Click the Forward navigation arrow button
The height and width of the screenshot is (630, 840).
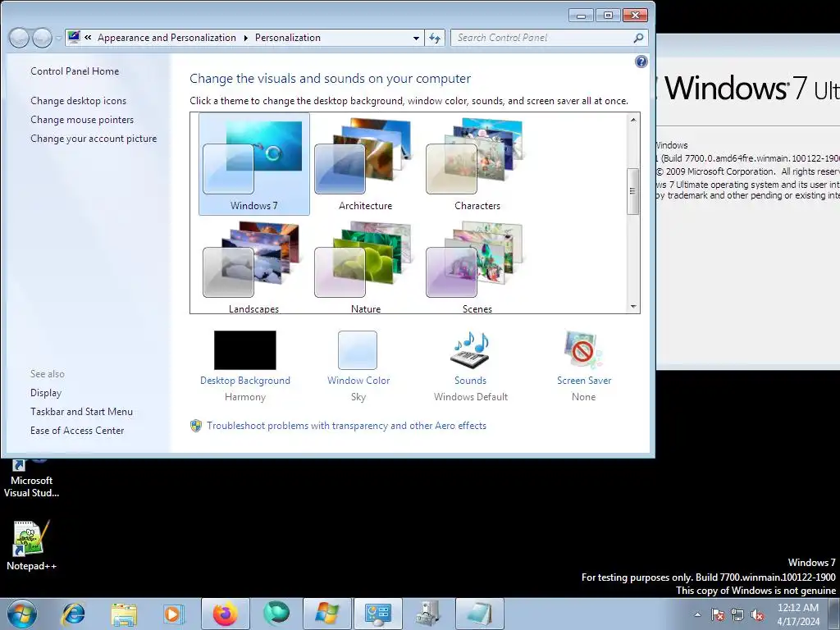42,38
